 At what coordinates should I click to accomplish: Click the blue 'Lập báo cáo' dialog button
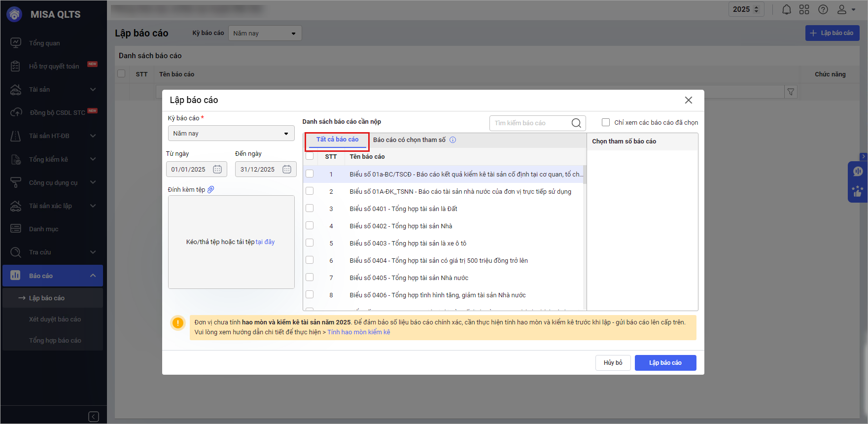pos(665,363)
